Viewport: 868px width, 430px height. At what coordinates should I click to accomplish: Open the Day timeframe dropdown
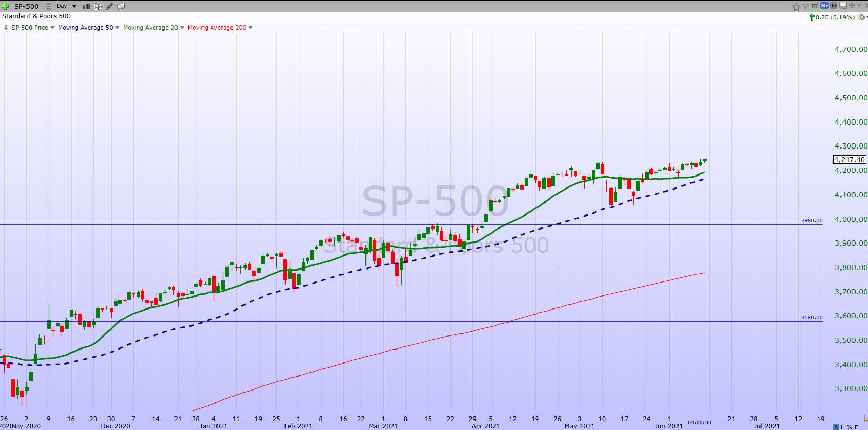66,6
